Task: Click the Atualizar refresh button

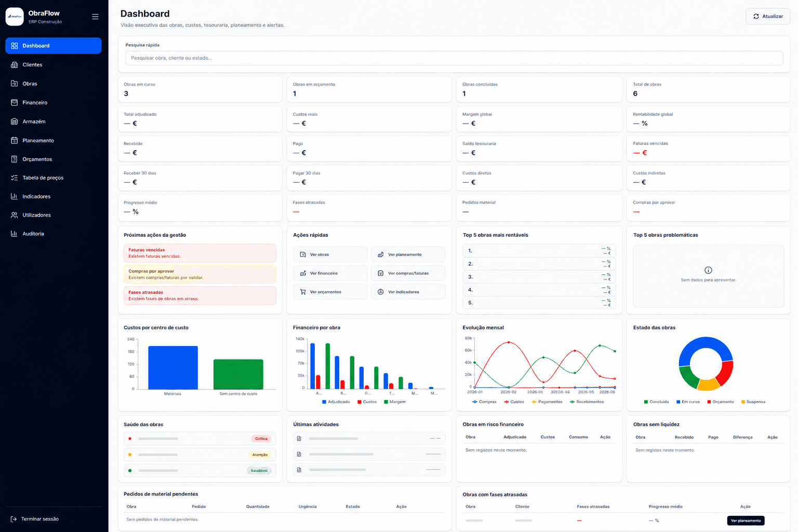Action: (x=768, y=17)
